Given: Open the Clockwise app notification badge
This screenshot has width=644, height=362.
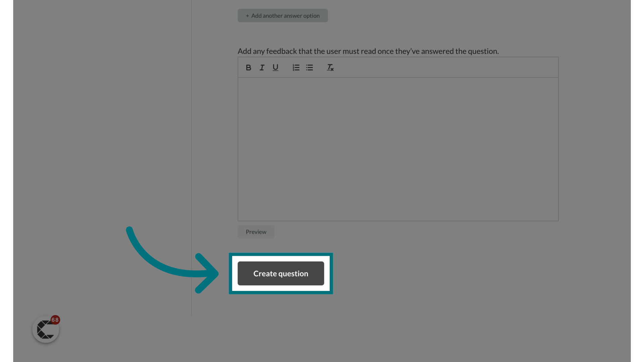Looking at the screenshot, I should coord(55,319).
